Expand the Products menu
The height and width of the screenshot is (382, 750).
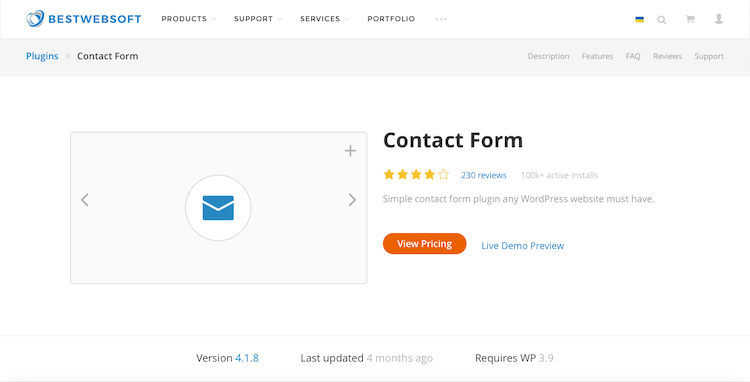click(188, 19)
